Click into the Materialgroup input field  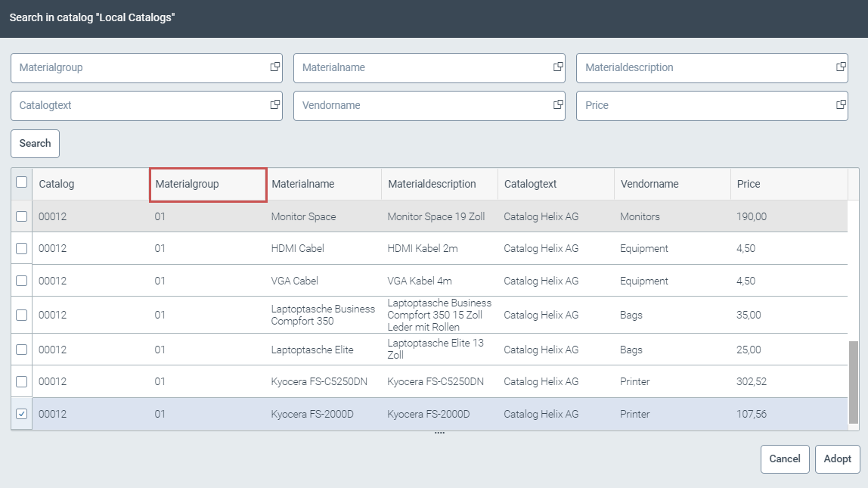(136, 67)
